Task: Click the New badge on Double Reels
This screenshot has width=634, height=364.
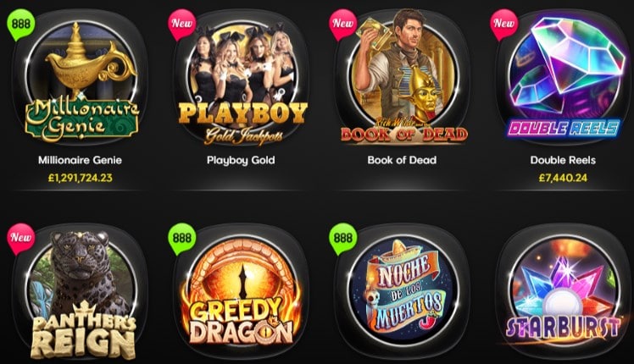Action: (503, 25)
